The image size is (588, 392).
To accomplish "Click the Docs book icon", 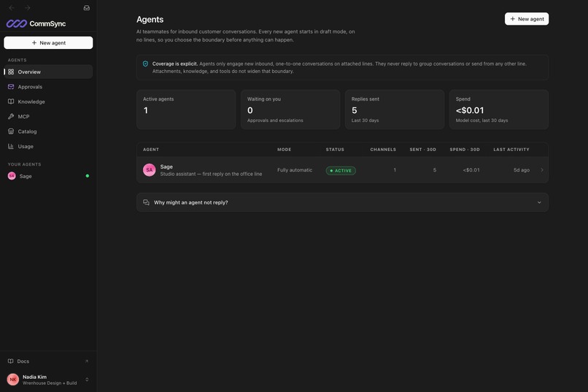I will click(10, 361).
